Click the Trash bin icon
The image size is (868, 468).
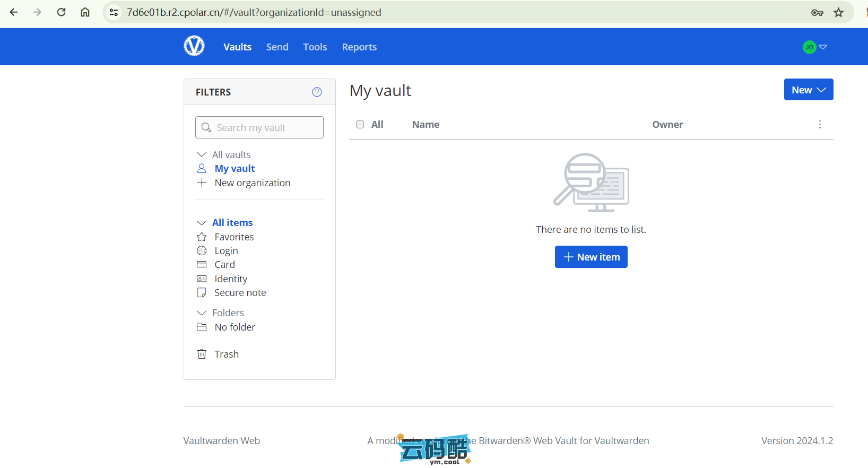pos(202,354)
